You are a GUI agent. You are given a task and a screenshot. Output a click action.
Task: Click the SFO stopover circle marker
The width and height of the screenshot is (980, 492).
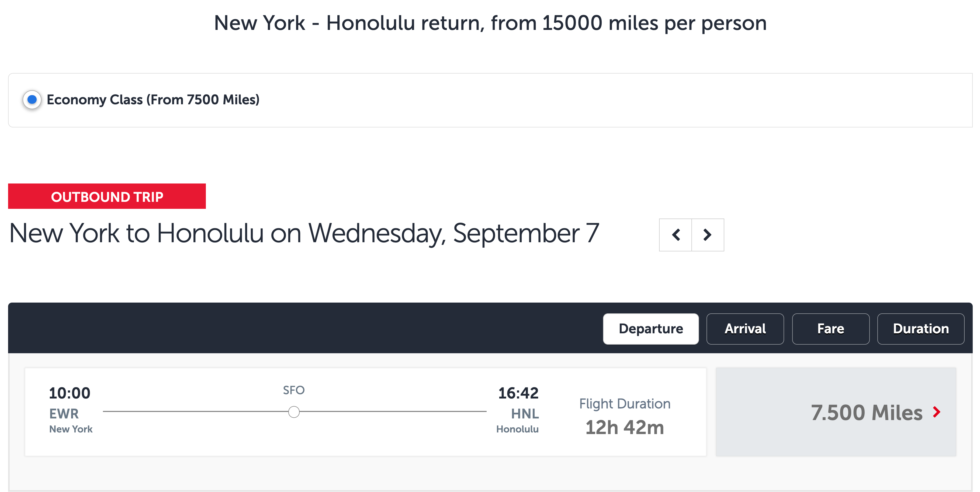click(x=294, y=412)
